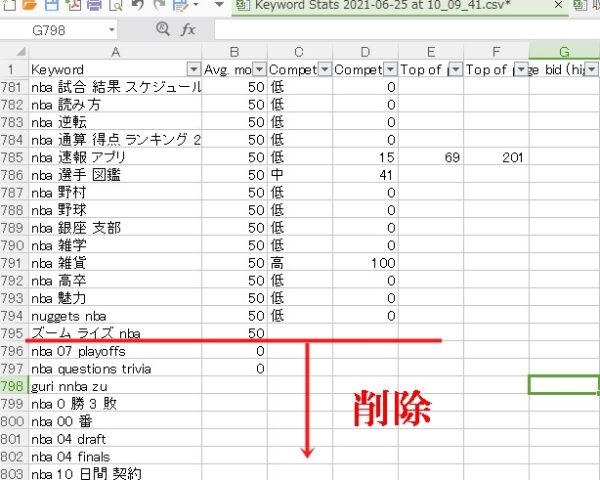
Task: Undo the last action
Action: click(138, 5)
